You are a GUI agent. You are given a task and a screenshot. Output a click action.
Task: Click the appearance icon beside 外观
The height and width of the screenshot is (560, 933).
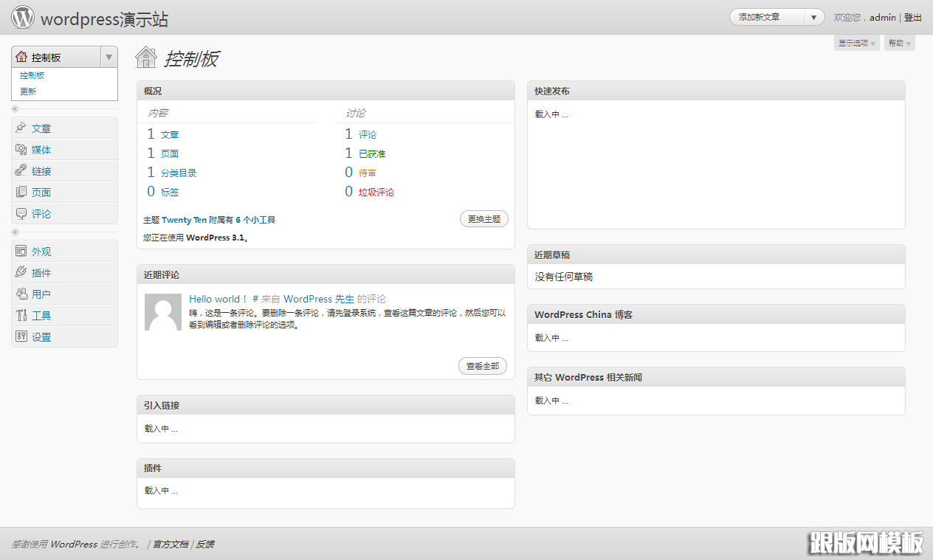(21, 252)
